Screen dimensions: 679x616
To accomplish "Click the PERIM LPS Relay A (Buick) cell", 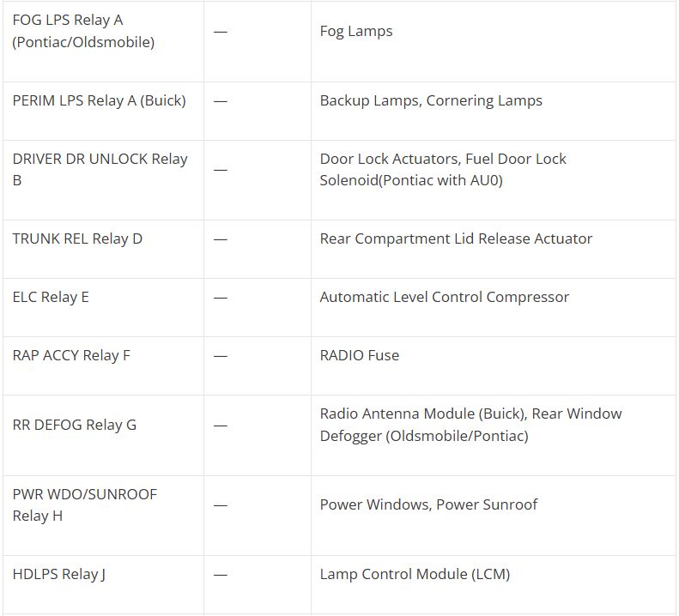I will coord(99,100).
